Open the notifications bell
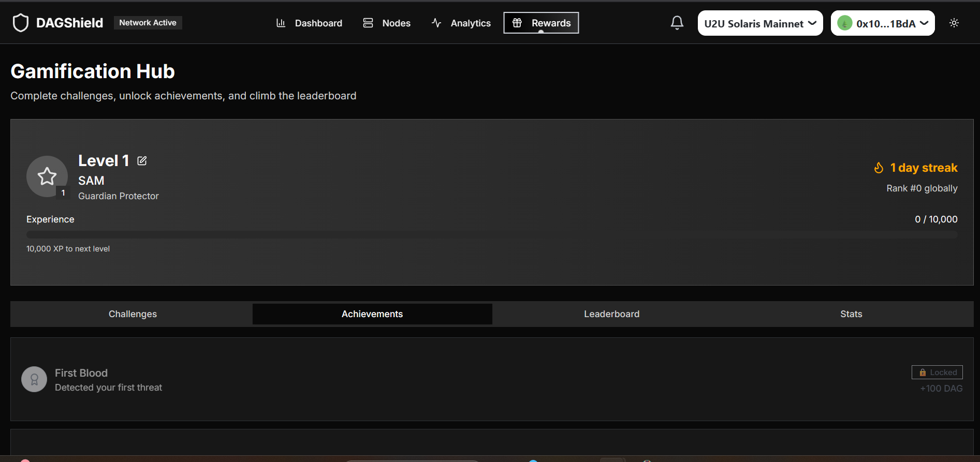980x462 pixels. pos(677,23)
